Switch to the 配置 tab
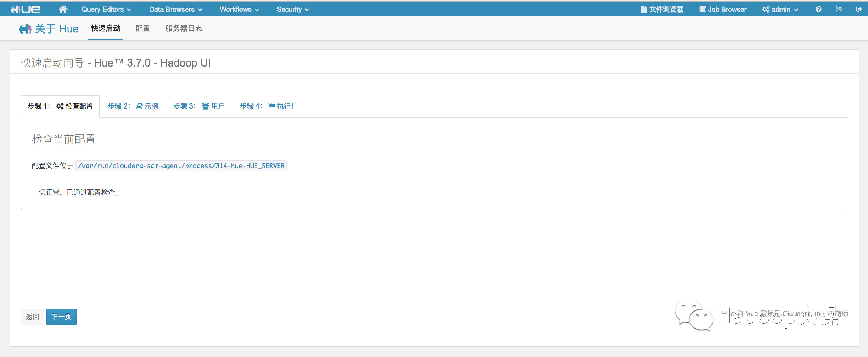 coord(143,28)
